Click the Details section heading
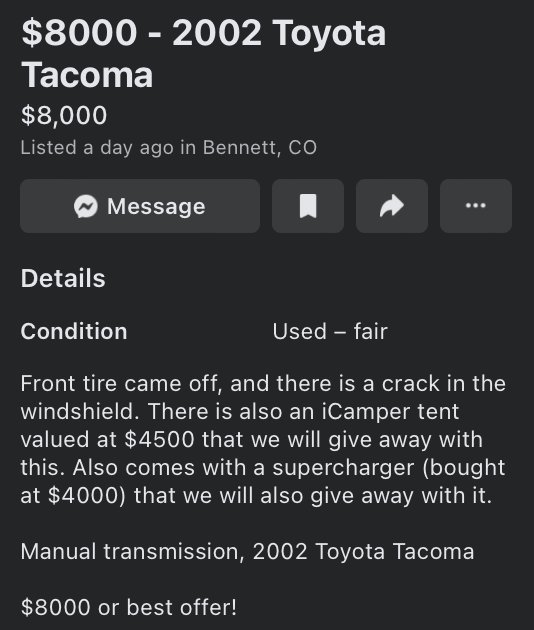The height and width of the screenshot is (630, 534). tap(63, 278)
